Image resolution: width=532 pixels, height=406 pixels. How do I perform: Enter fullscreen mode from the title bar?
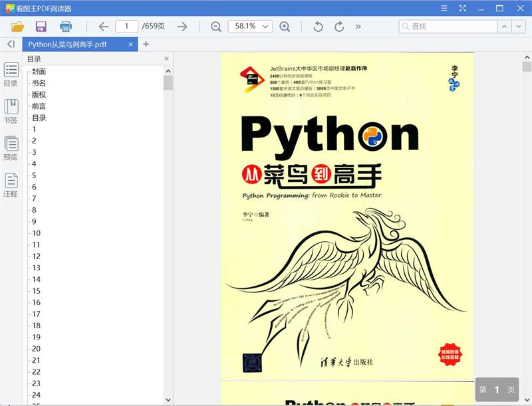pyautogui.click(x=462, y=8)
